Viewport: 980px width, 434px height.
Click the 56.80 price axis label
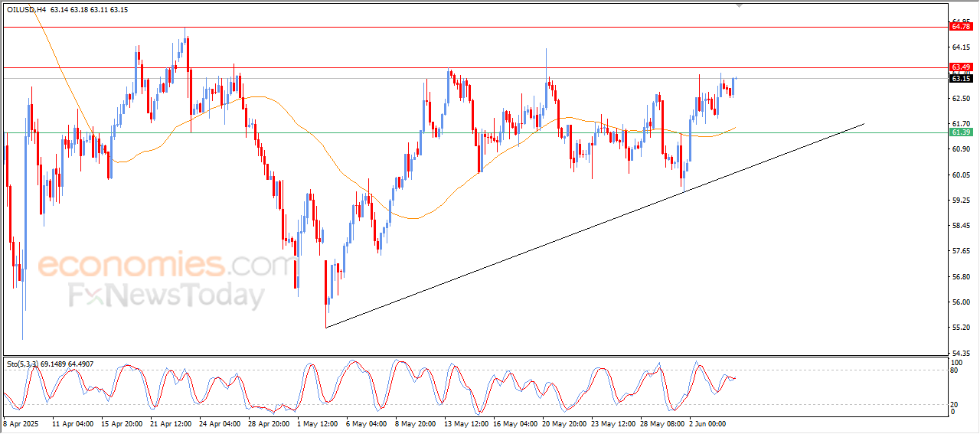pos(961,276)
